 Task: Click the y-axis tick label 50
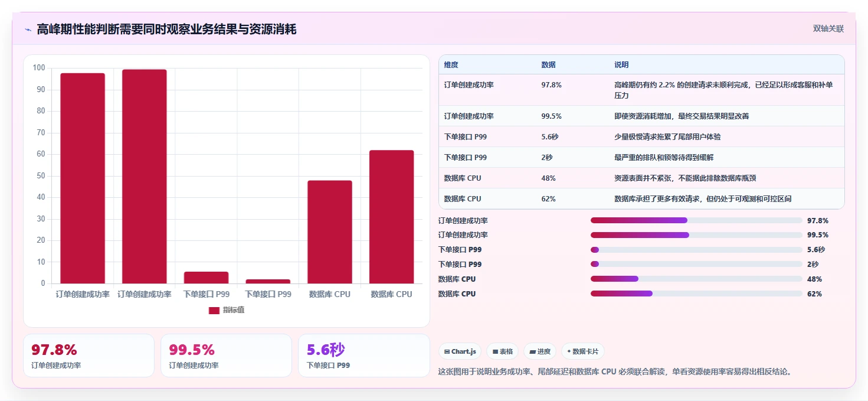(41, 176)
